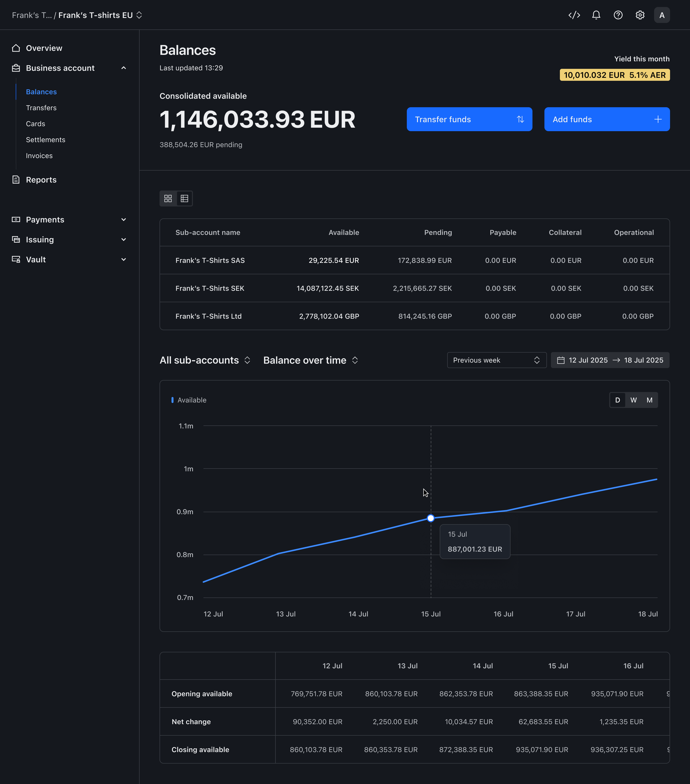This screenshot has height=784, width=690.
Task: Open the All sub-accounts selector
Action: pyautogui.click(x=205, y=360)
